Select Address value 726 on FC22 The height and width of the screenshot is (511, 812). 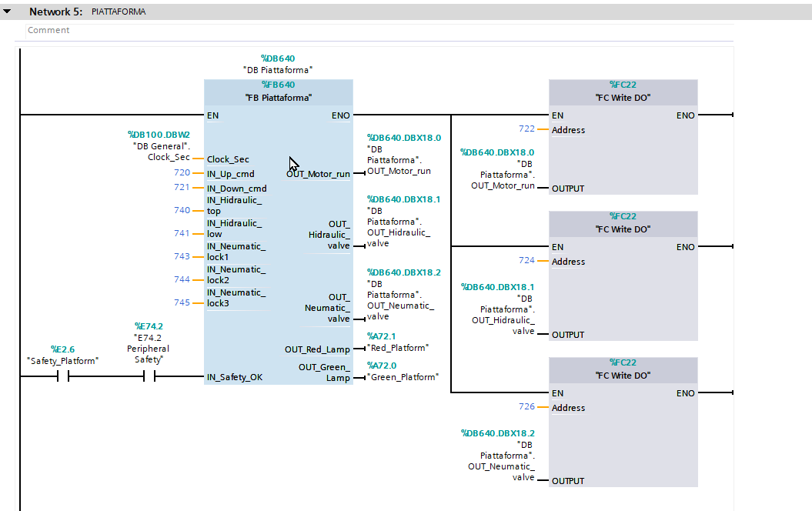(x=526, y=406)
